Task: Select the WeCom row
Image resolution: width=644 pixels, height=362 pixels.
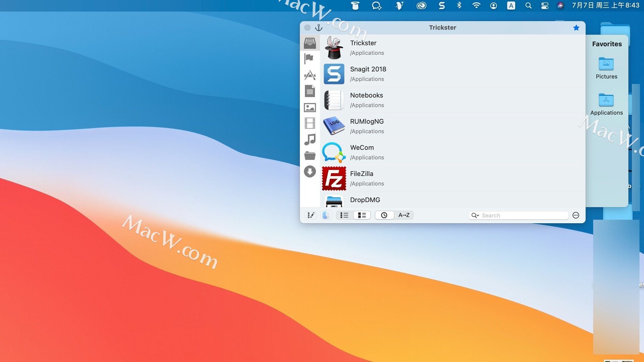Action: click(453, 152)
